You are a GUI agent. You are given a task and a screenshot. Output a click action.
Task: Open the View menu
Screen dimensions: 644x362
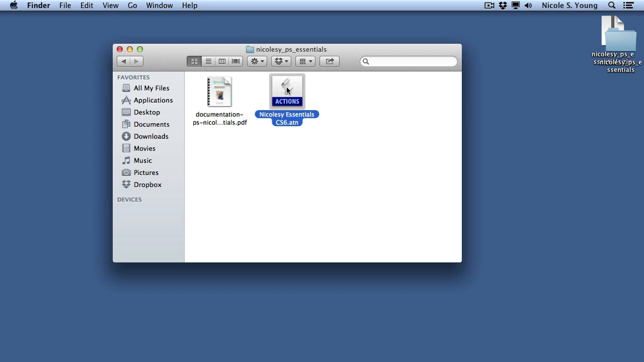coord(110,5)
